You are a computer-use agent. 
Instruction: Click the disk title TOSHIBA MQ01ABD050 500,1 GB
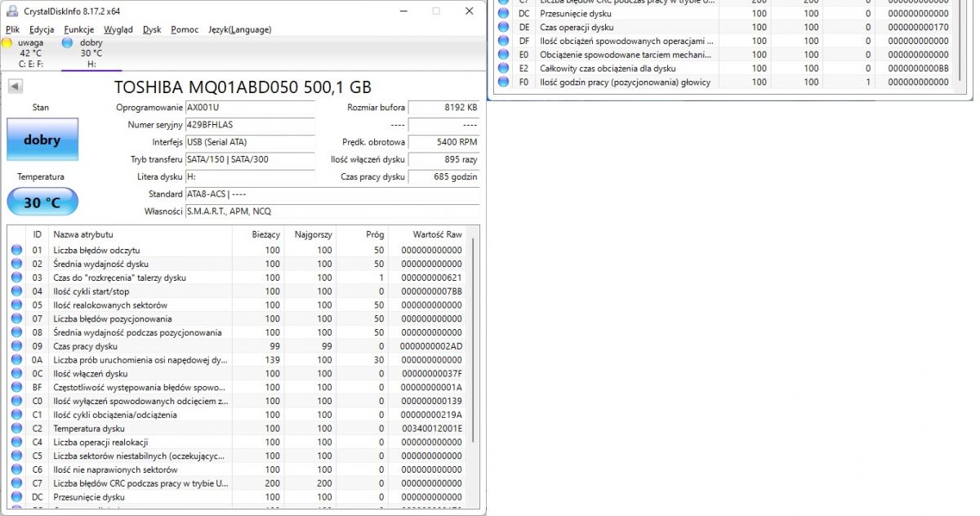(243, 87)
